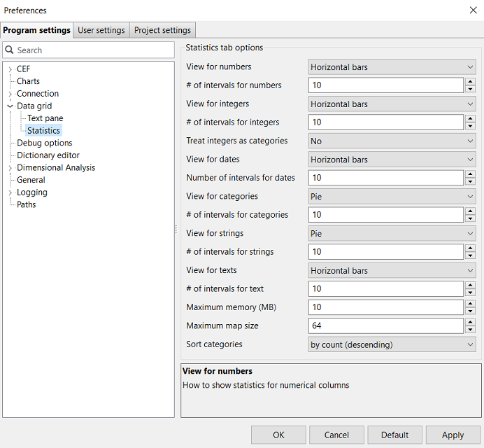Viewport: 484px width, 448px height.
Task: Click the Maximum memory (MB) field
Action: tap(386, 307)
